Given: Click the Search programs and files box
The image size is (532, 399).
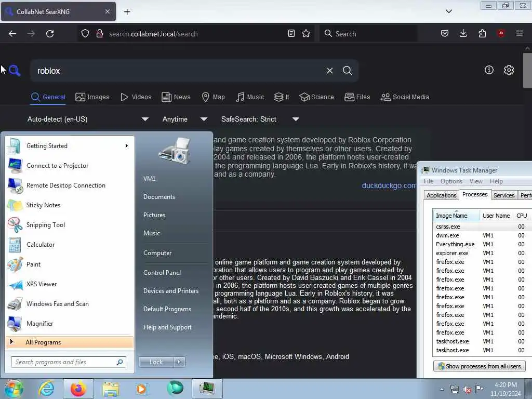Looking at the screenshot, I should click(x=69, y=362).
